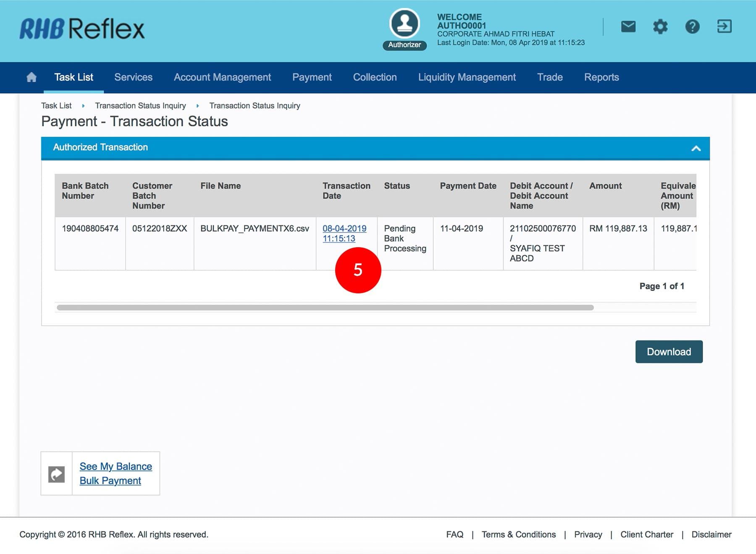The width and height of the screenshot is (756, 554).
Task: Open Liquidity Management menu
Action: [x=467, y=77]
